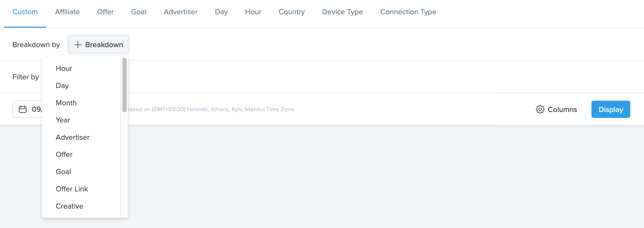This screenshot has height=228, width=644.
Task: Click the plus icon on Breakdown button
Action: coord(78,44)
